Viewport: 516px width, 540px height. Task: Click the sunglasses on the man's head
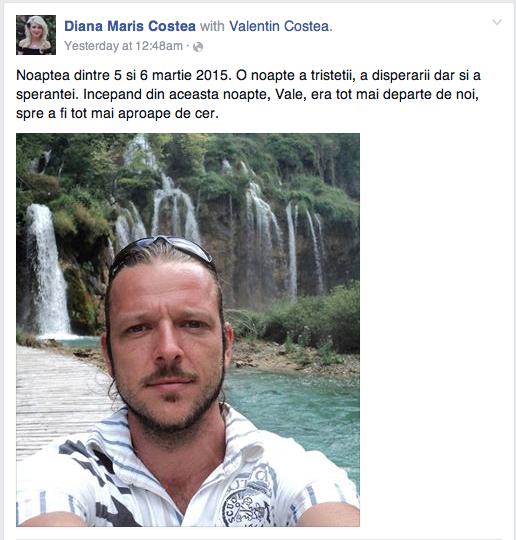tap(162, 249)
